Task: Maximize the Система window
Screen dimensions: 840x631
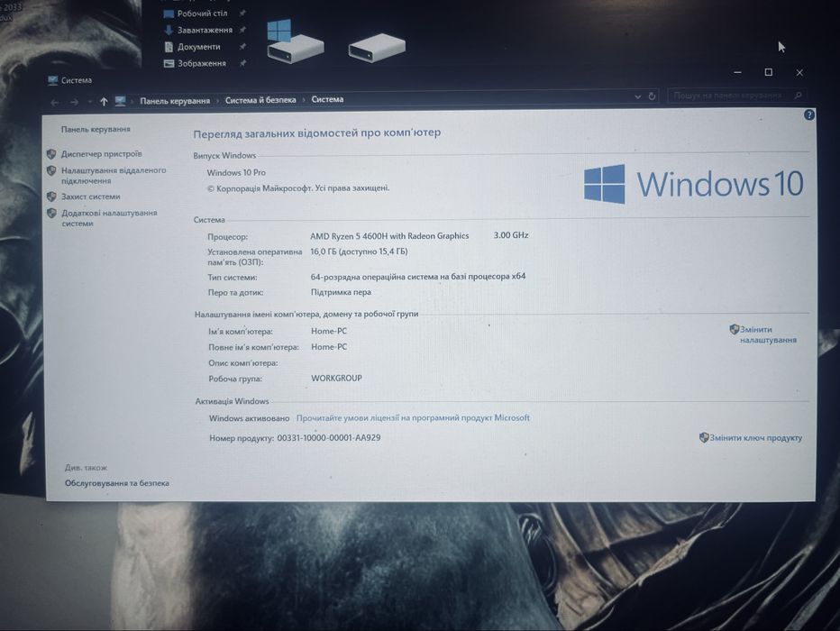Action: [x=768, y=72]
